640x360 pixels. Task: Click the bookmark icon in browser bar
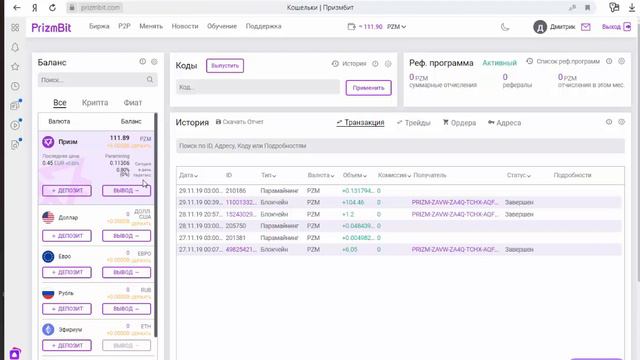588,7
